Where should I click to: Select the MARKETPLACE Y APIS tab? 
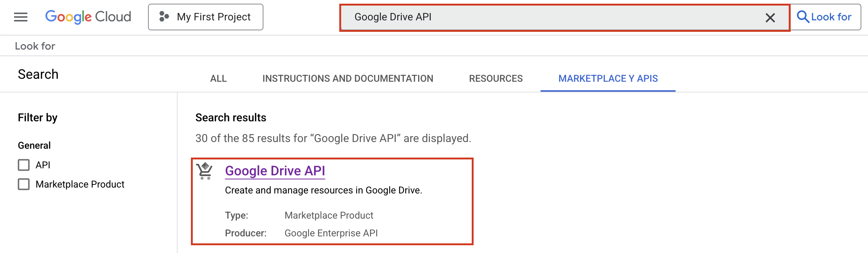pyautogui.click(x=608, y=78)
